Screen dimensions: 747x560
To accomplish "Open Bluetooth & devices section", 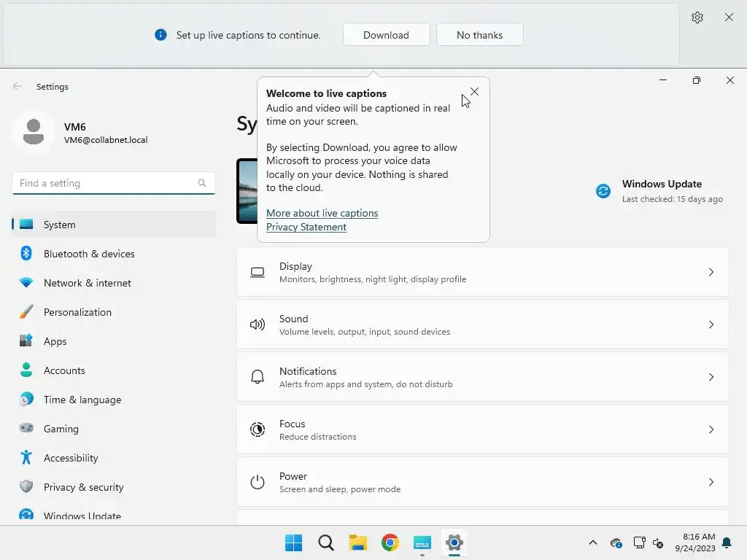I will pos(113,254).
